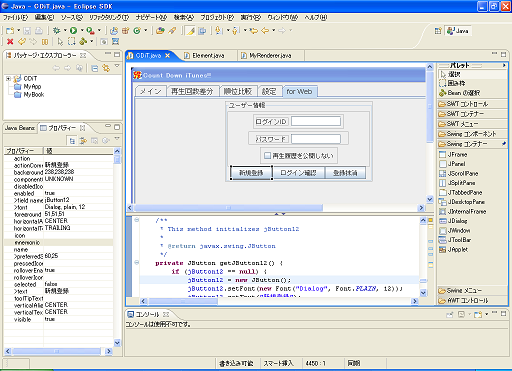Pick JInternalFrame from the palette
Viewport: 512px width, 371px height.
click(462, 212)
